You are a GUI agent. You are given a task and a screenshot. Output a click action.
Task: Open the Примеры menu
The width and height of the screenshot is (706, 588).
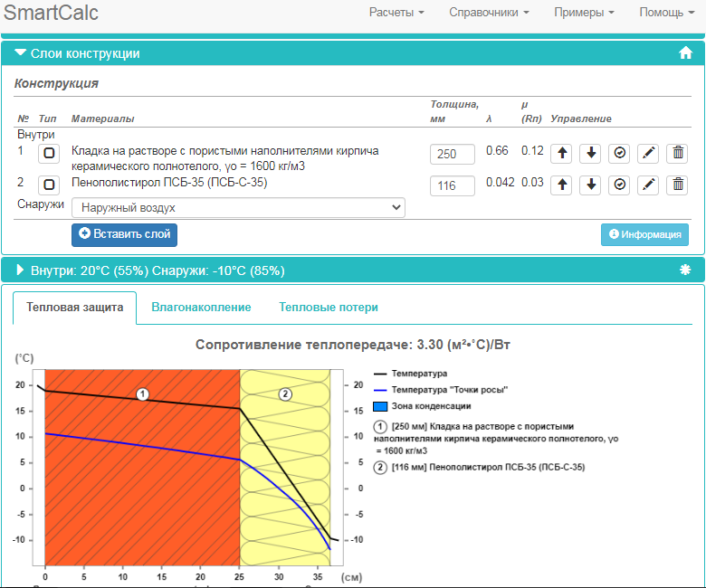tap(584, 12)
